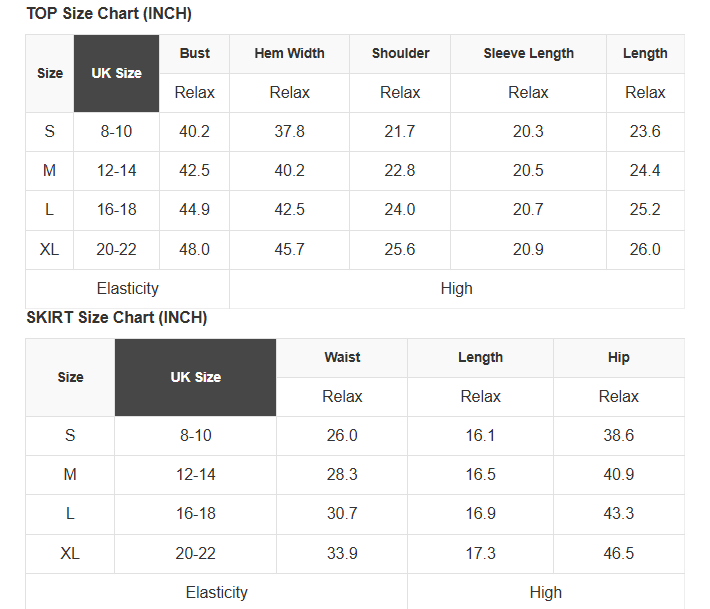
Task: Select the 26.0 length cell in TOP chart
Action: point(644,249)
